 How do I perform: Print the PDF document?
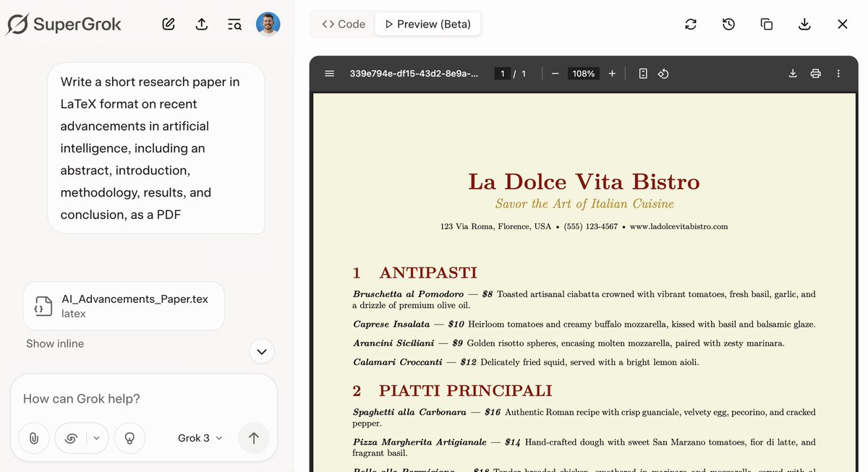pyautogui.click(x=816, y=73)
